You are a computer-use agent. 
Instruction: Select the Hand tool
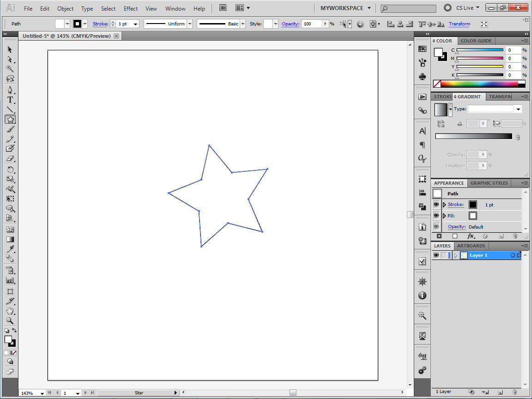tap(10, 311)
